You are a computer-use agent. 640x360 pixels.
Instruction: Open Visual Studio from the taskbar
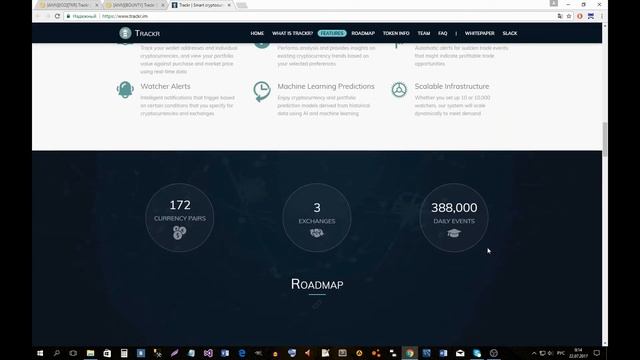point(208,353)
